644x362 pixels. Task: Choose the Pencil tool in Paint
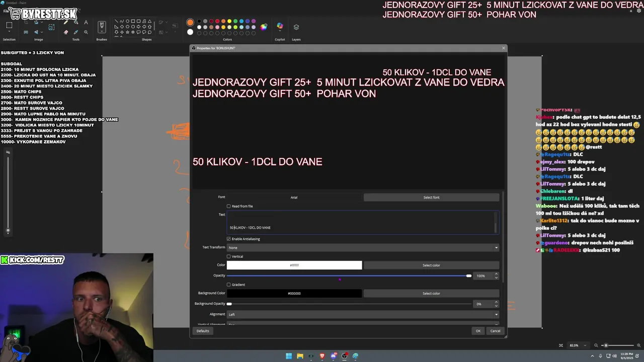tap(66, 22)
